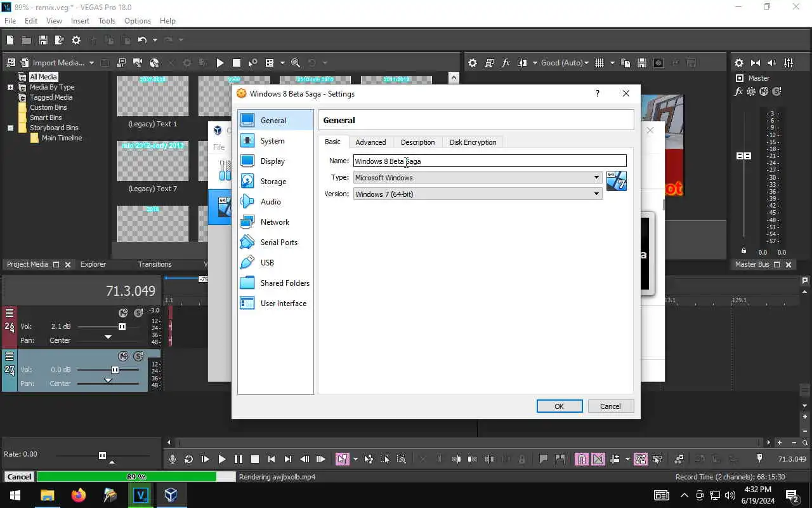Toggle Enable Snapping magnet button

click(x=581, y=459)
